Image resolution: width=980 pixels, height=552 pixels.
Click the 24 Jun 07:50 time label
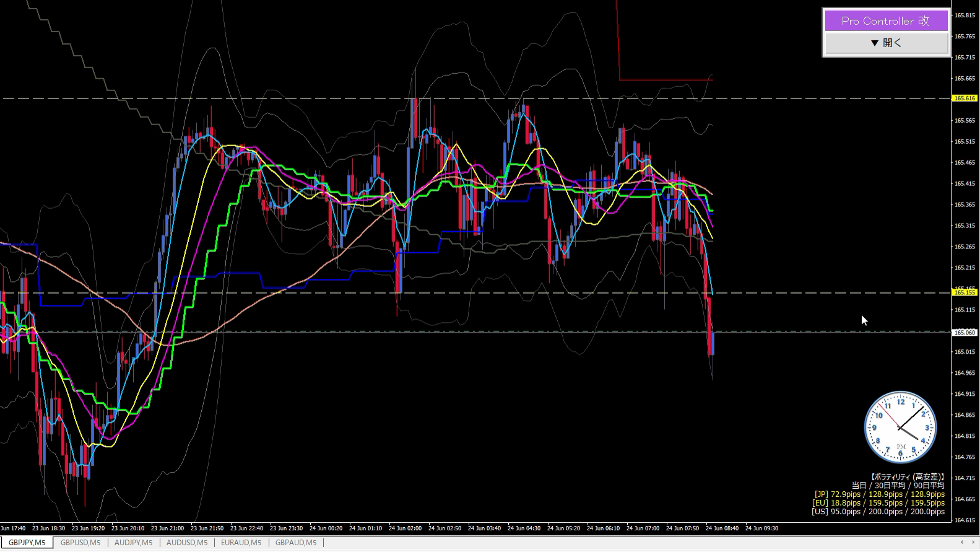tap(682, 528)
